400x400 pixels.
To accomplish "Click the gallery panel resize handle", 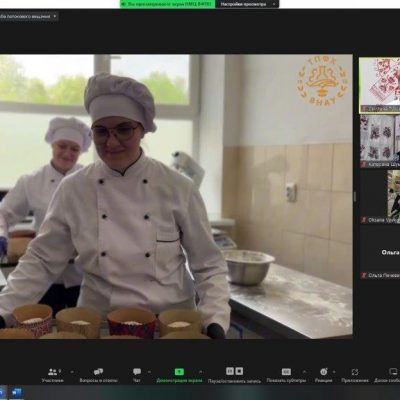I will pos(355,197).
